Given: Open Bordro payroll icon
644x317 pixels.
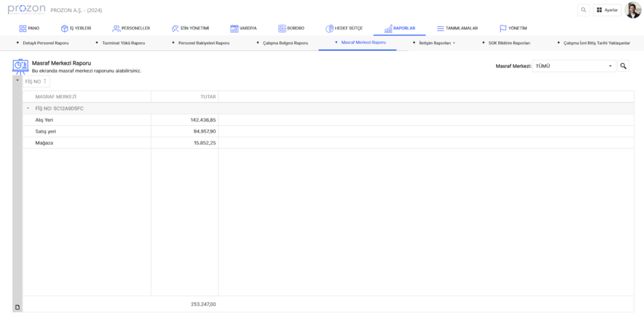Looking at the screenshot, I should (281, 28).
